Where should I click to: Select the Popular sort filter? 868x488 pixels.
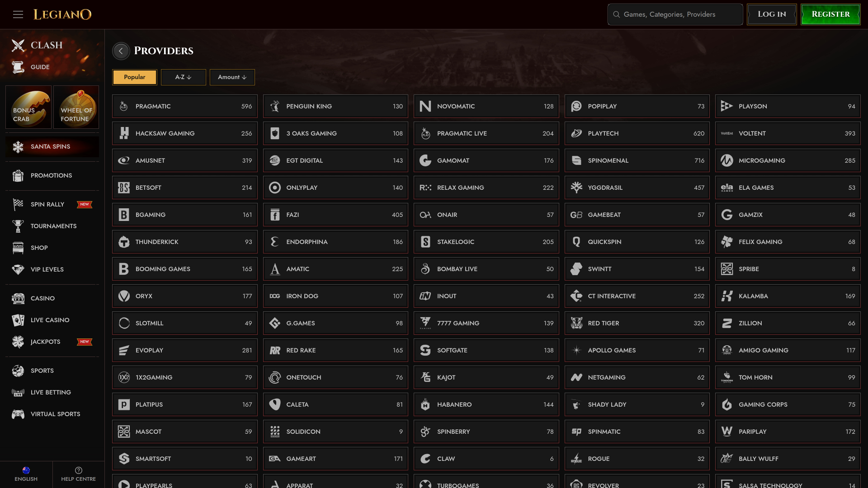click(135, 77)
